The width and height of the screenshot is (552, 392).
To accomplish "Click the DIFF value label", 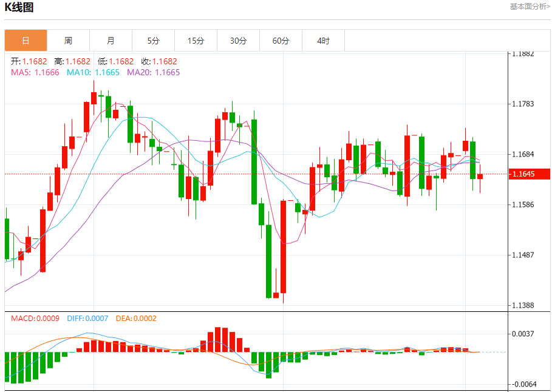I will click(x=87, y=319).
